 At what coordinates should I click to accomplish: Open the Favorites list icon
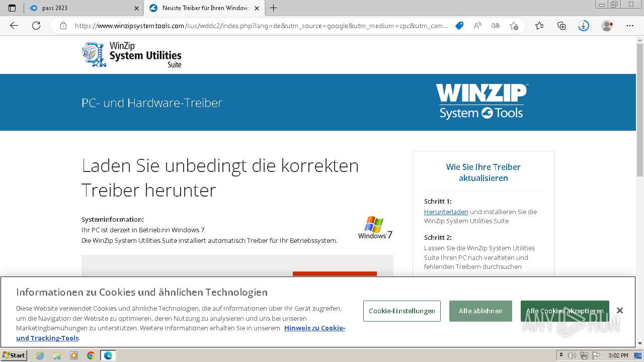tap(539, 26)
